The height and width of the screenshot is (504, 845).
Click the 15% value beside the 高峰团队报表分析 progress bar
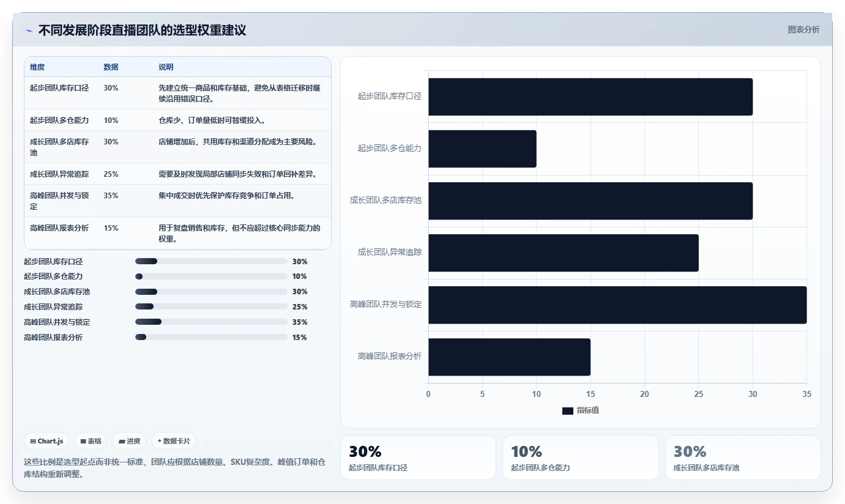coord(300,338)
